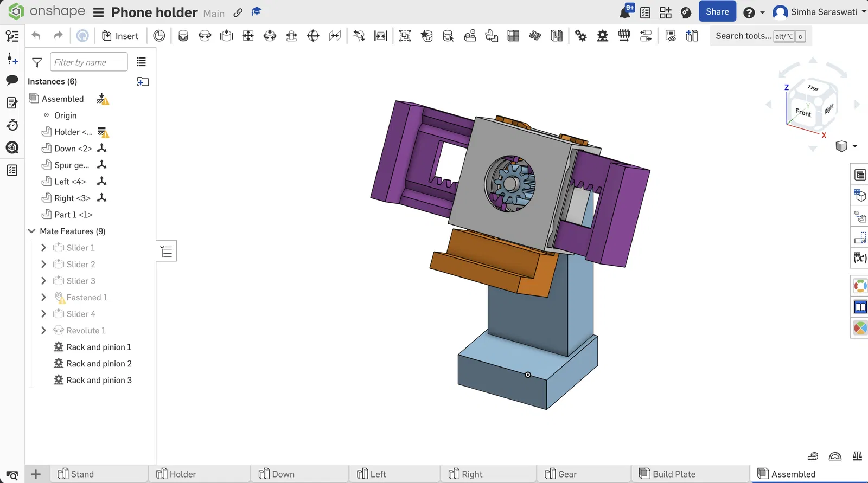Toggle the list view icon beside filter
This screenshot has width=868, height=483.
click(141, 62)
